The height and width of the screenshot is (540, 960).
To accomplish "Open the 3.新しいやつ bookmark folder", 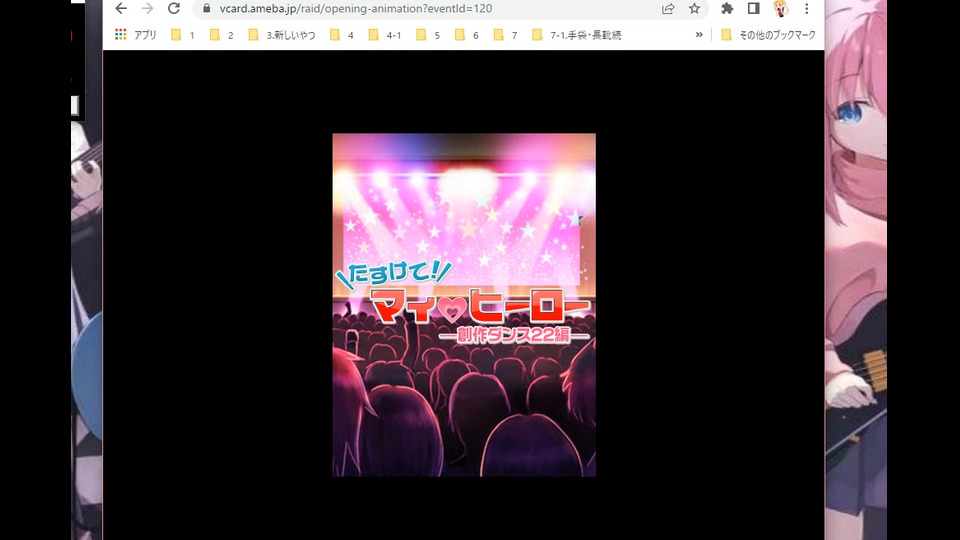I will [x=282, y=35].
